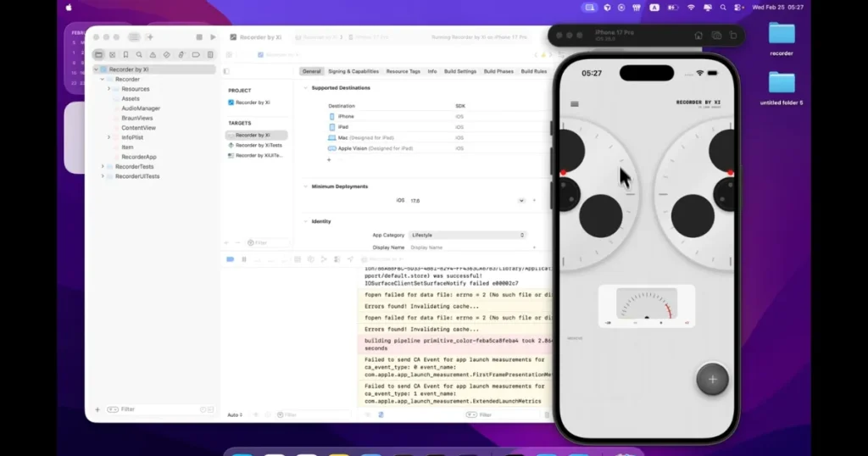Toggle the Xcode navigator sidebar

tap(134, 37)
